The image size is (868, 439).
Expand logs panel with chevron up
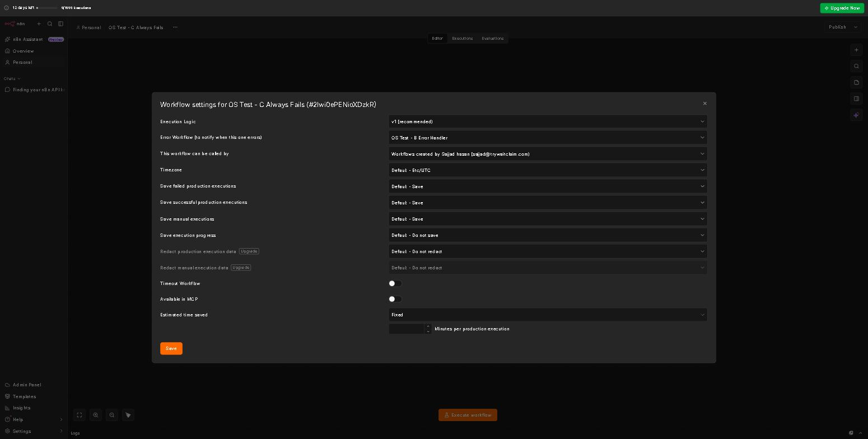point(861,433)
